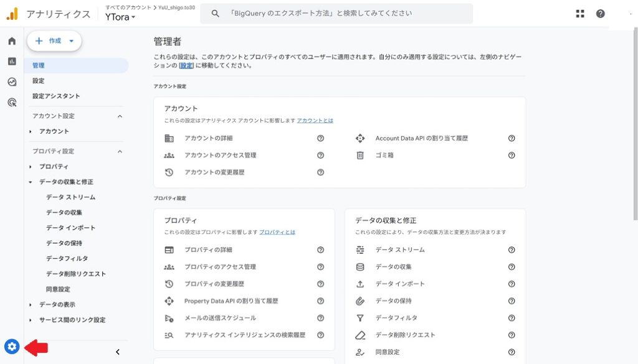Open the Explore icon in left rail

[12, 82]
